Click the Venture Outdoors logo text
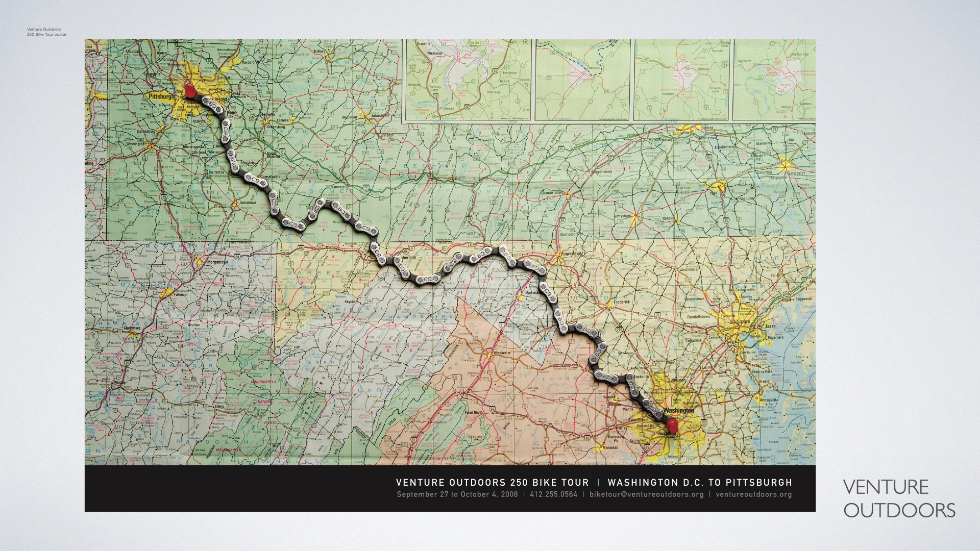Viewport: 980px width, 551px height. click(x=899, y=498)
